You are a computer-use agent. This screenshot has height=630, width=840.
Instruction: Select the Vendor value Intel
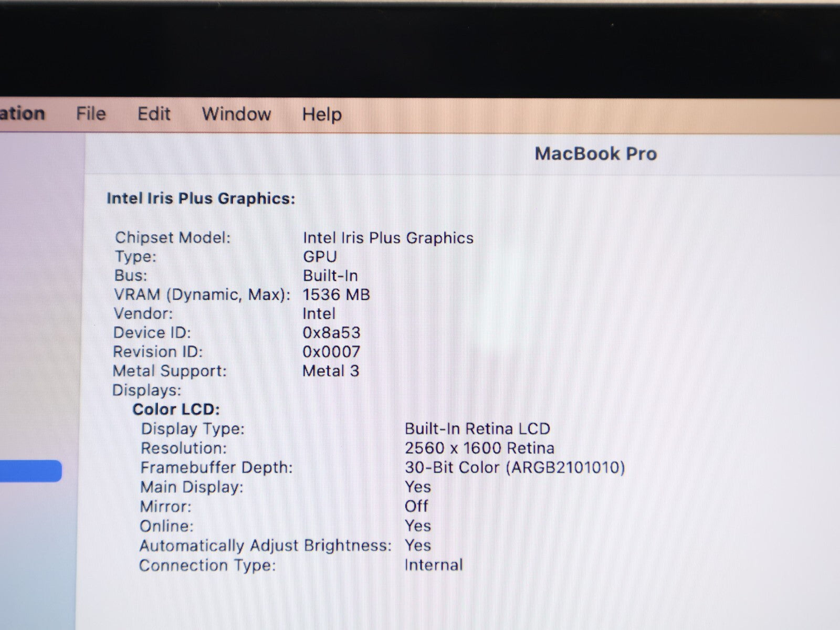[319, 314]
